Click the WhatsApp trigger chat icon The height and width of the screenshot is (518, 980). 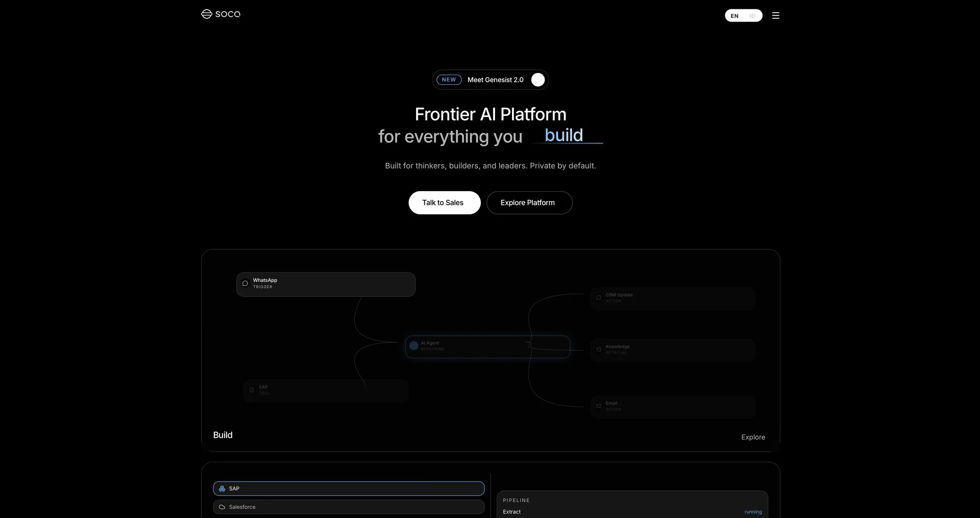click(x=245, y=284)
